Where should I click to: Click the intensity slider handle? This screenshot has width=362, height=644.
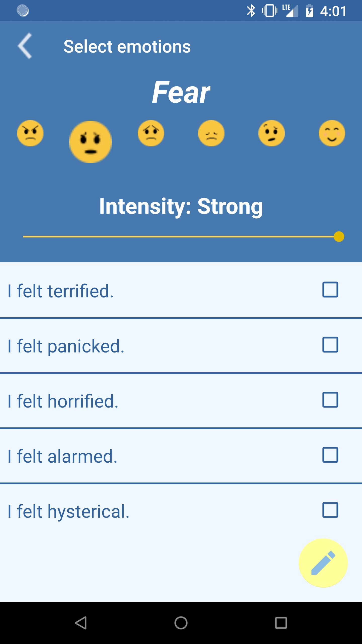tap(339, 237)
